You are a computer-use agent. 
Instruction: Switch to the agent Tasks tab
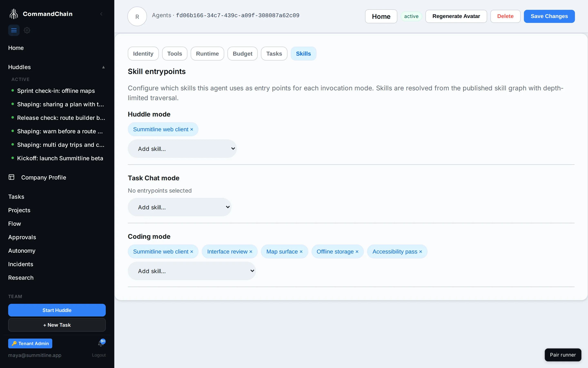(274, 54)
